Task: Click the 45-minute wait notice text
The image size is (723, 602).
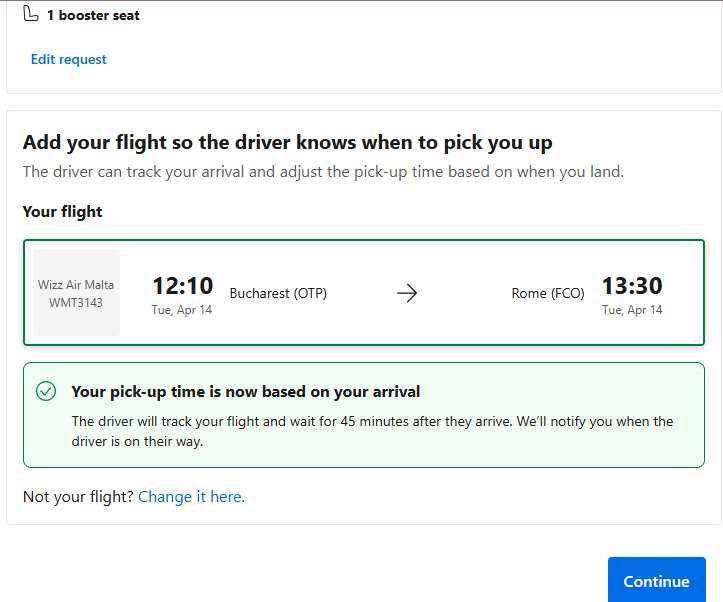Action: 373,431
